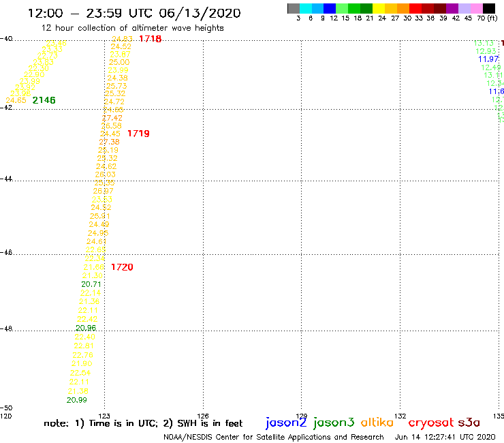The image size is (504, 443).
Task: Click the altika satellite legend label
Action: coord(377,423)
